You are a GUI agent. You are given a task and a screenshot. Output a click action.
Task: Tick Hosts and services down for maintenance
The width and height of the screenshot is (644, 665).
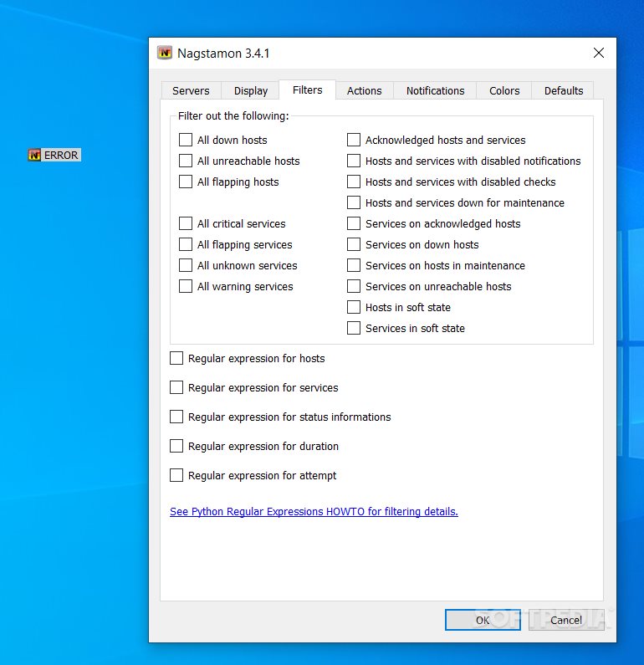click(x=354, y=202)
